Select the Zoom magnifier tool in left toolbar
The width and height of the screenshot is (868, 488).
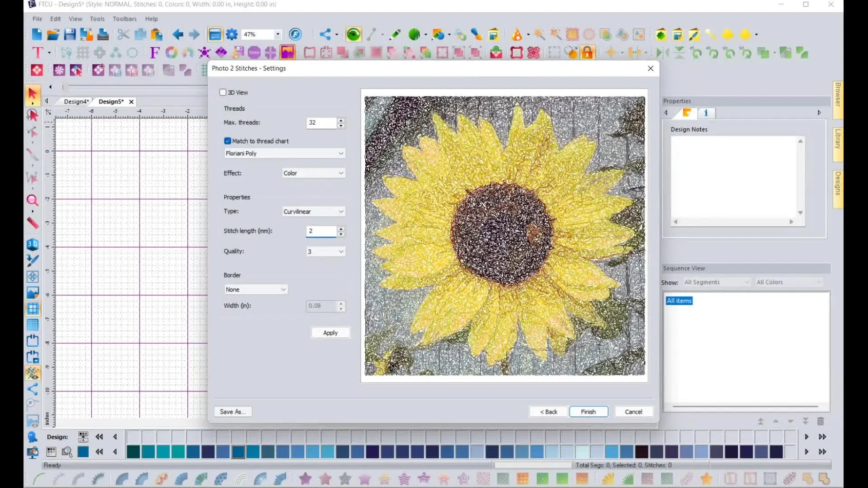(32, 200)
